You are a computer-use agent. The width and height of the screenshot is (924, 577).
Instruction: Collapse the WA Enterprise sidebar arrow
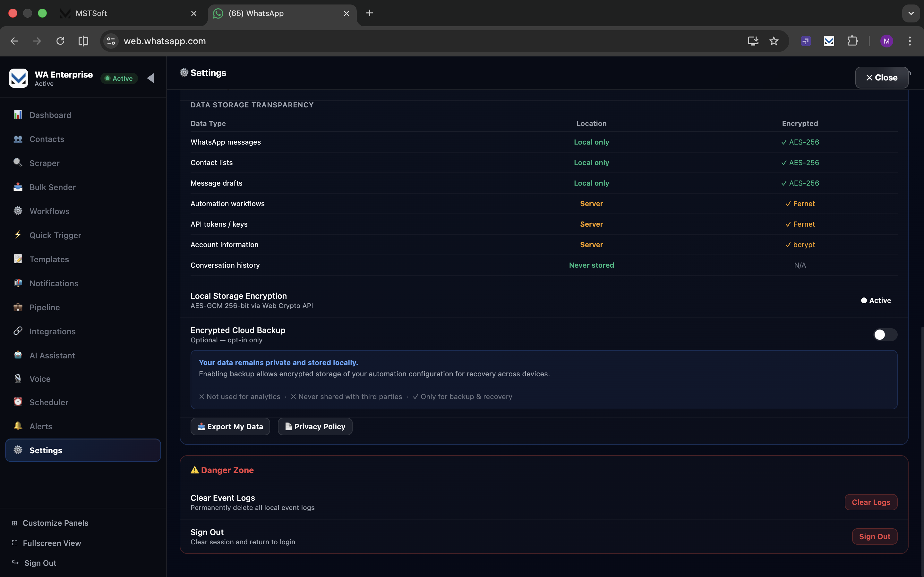(x=151, y=78)
